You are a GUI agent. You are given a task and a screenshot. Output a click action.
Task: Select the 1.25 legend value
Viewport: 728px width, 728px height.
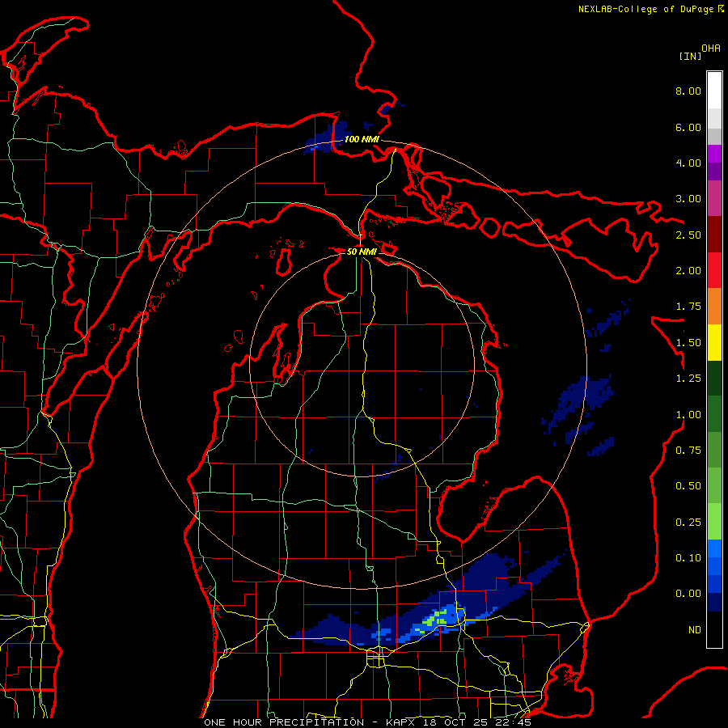[688, 379]
